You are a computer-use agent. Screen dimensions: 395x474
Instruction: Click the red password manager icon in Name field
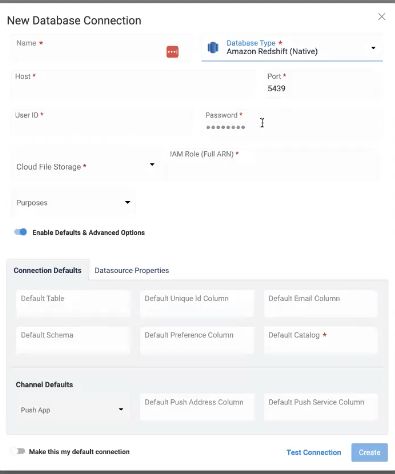click(x=172, y=52)
